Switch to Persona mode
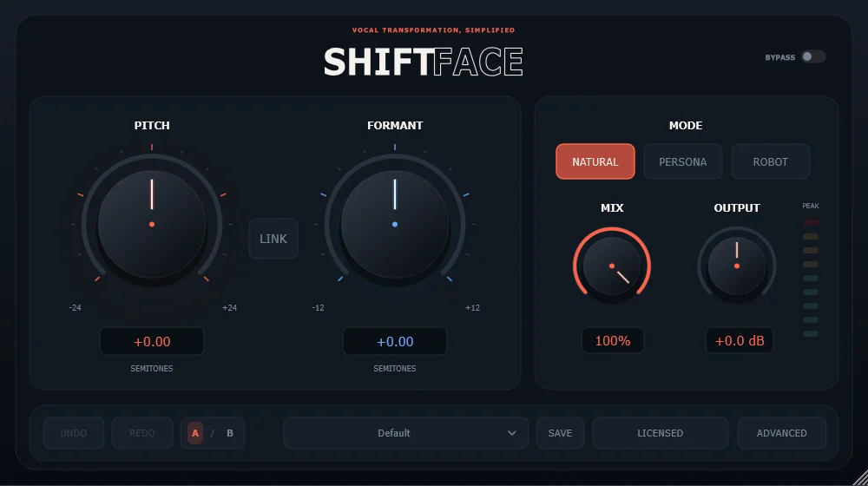This screenshot has width=868, height=486. (x=682, y=161)
